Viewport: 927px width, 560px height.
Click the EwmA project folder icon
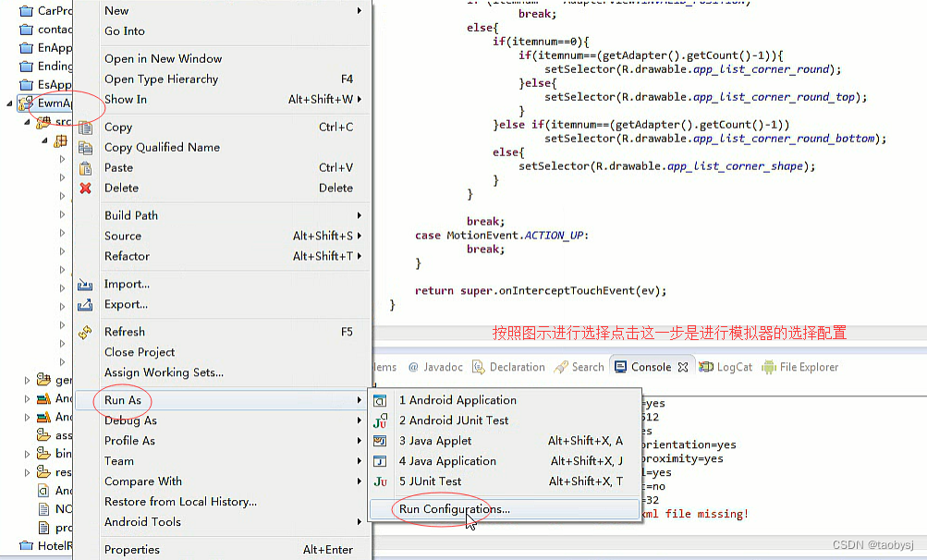coord(26,103)
